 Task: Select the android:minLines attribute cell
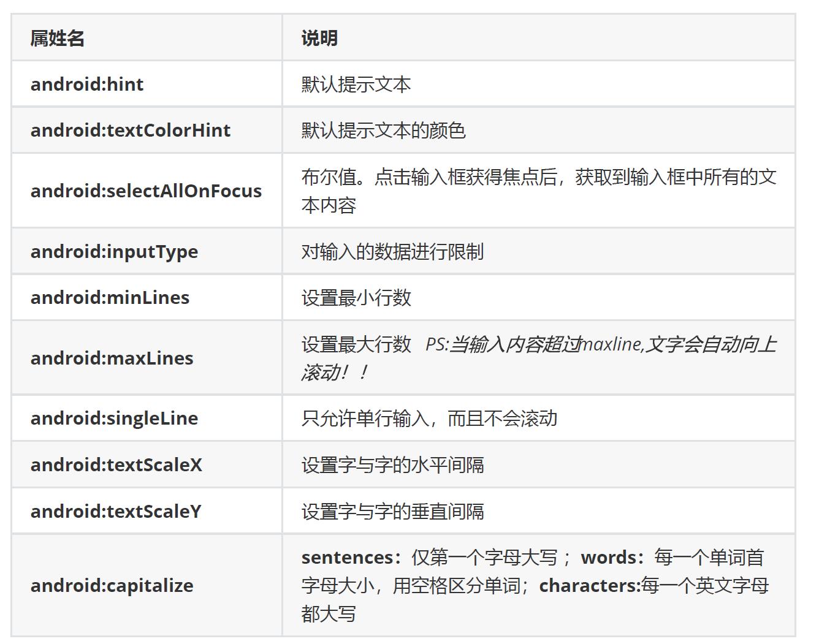coord(147,297)
